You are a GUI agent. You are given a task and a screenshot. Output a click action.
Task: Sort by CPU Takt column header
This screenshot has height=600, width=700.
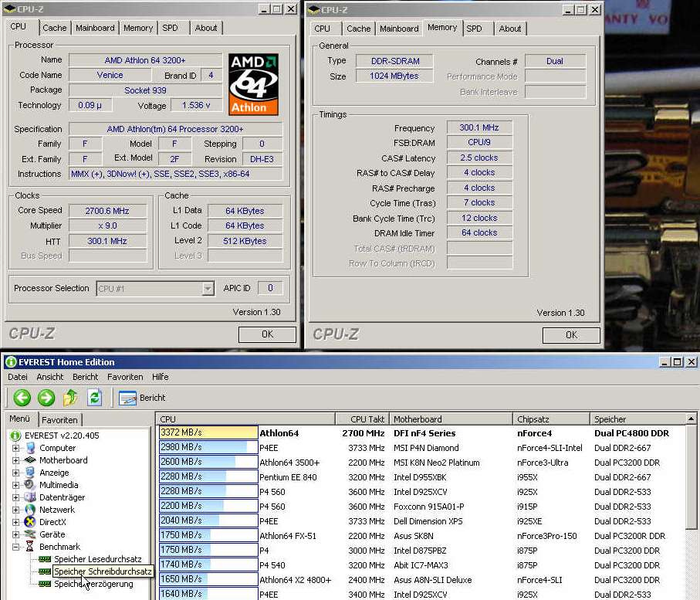click(362, 419)
